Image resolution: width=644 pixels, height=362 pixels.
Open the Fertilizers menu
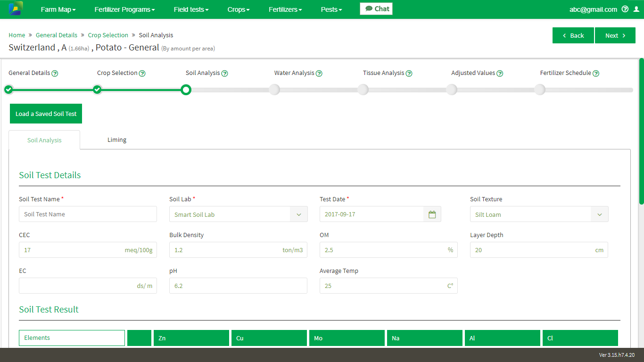click(285, 9)
